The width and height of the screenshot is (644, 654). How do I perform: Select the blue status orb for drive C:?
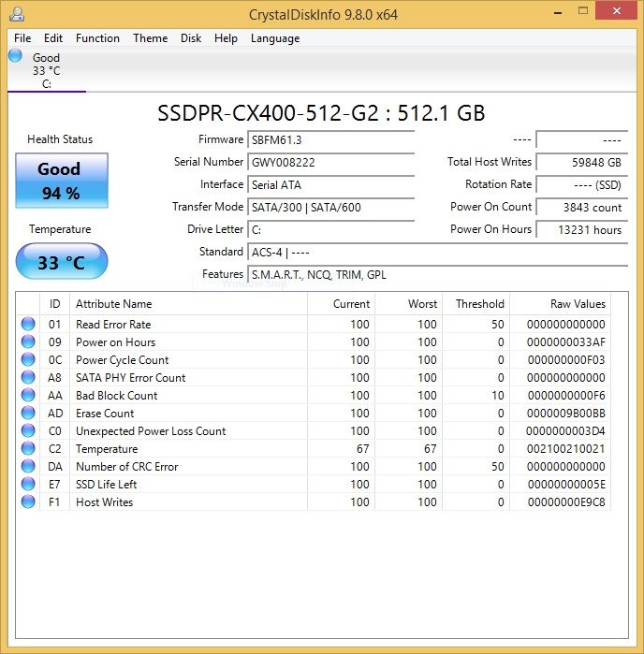[15, 55]
